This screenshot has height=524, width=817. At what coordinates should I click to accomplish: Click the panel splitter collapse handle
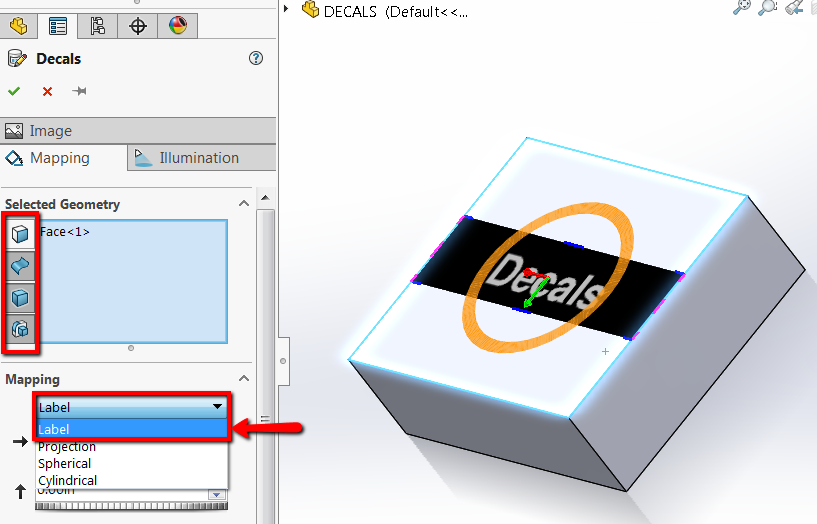point(283,361)
